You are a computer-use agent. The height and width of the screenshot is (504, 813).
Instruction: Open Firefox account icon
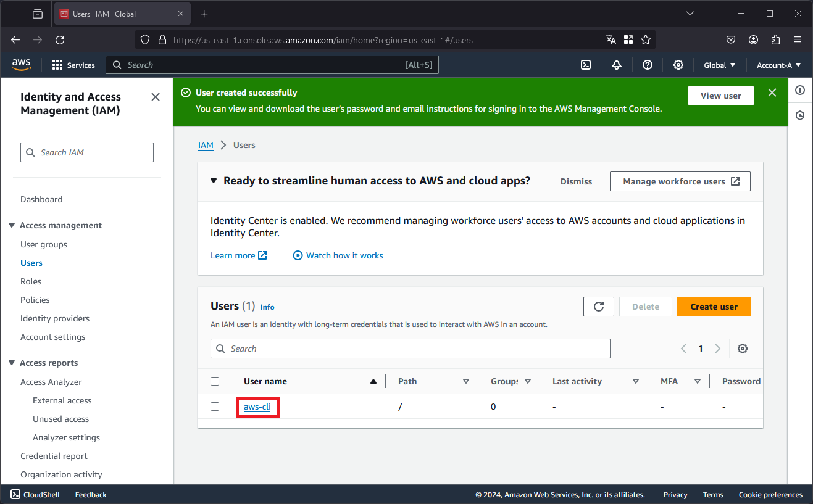[x=754, y=39]
